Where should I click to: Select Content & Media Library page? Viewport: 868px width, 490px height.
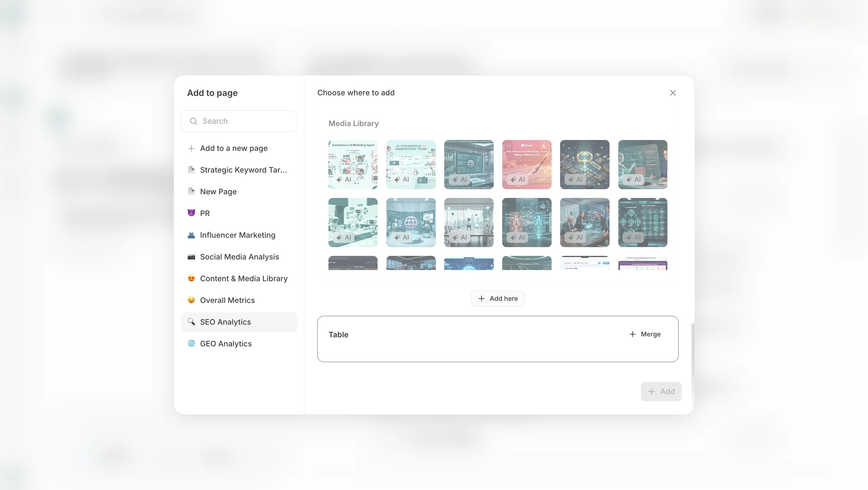(239, 278)
